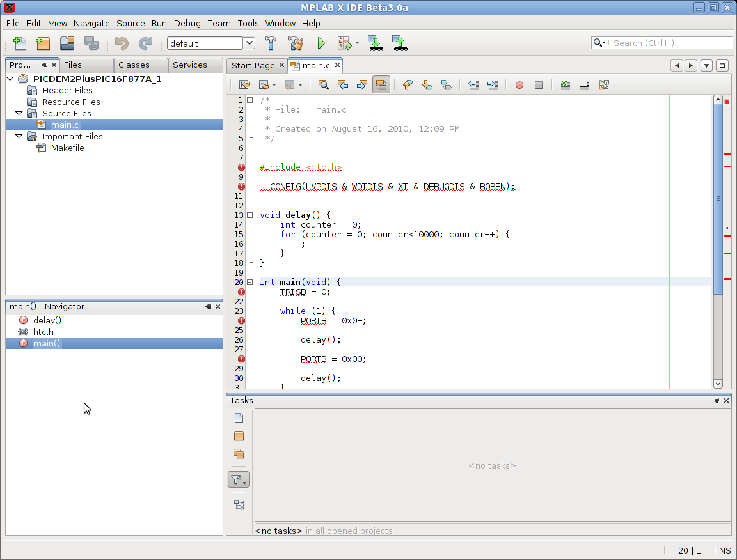Screen dimensions: 737x560
Task: Open Makefile under Important Files
Action: (67, 148)
